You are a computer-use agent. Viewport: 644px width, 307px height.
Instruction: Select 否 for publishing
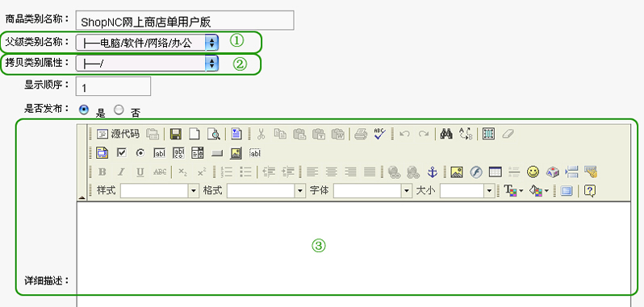click(x=119, y=110)
